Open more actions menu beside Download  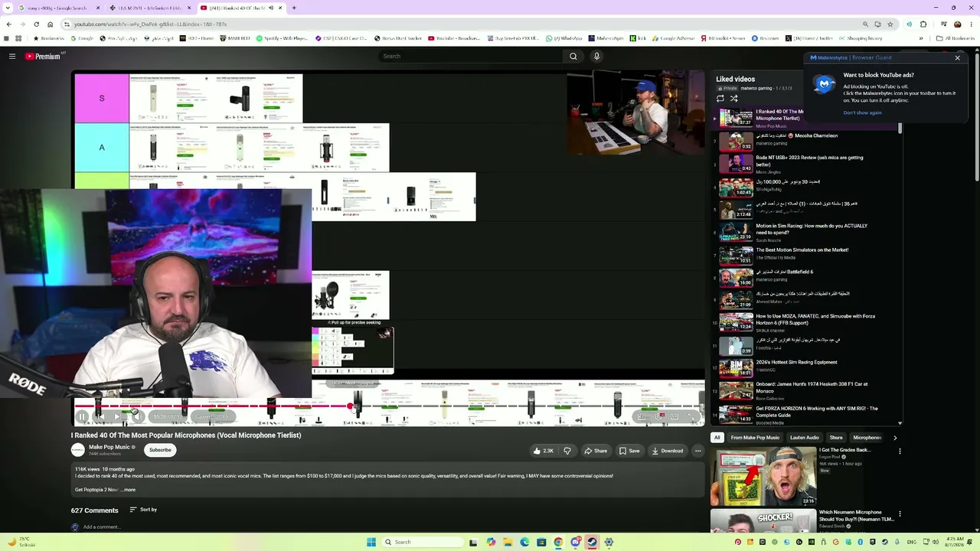[697, 451]
